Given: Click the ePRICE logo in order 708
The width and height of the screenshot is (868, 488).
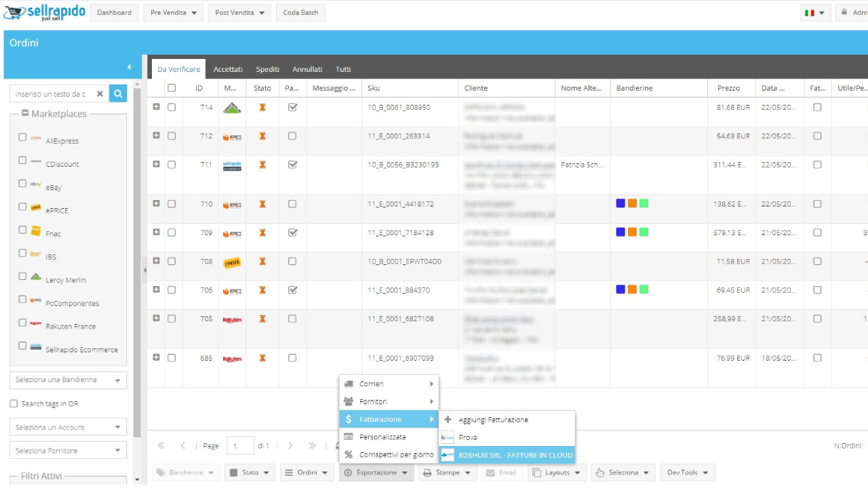Looking at the screenshot, I should 232,262.
